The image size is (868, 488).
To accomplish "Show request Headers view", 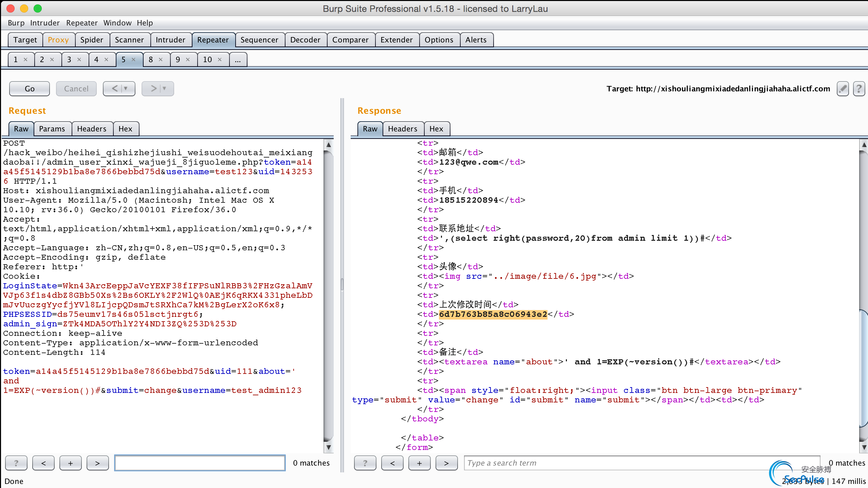I will 92,129.
